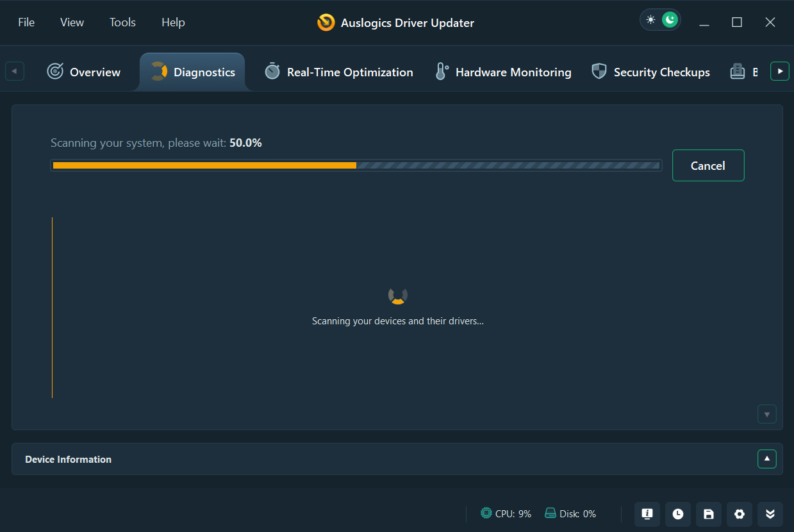Switch to the Hardware Monitoring tab
The image size is (794, 532).
tap(503, 72)
